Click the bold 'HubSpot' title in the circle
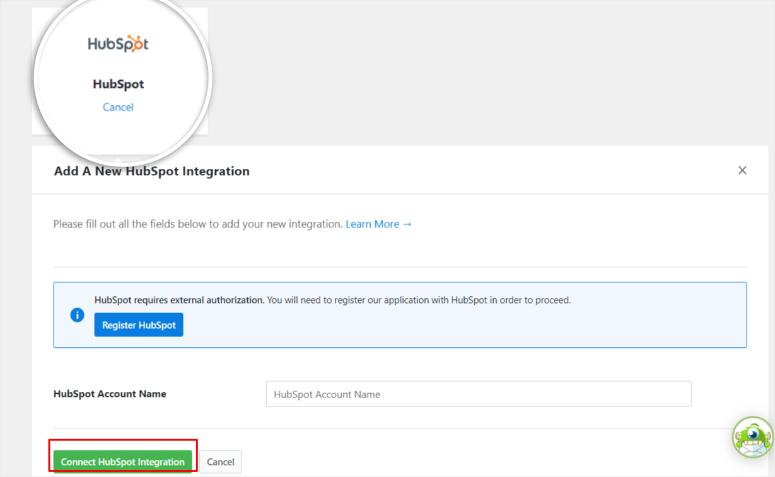Viewport: 775px width, 477px height. [118, 84]
